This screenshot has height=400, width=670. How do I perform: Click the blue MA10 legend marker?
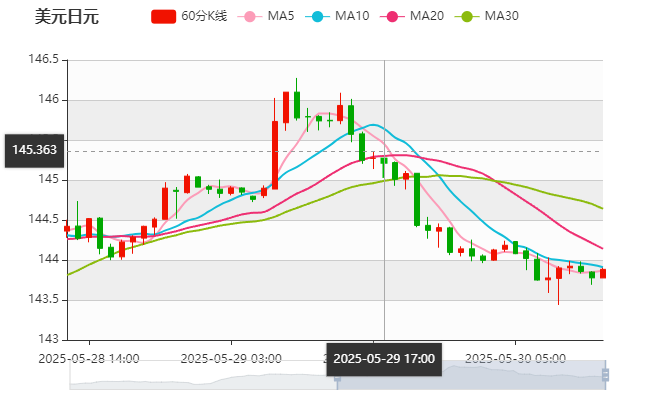point(317,17)
